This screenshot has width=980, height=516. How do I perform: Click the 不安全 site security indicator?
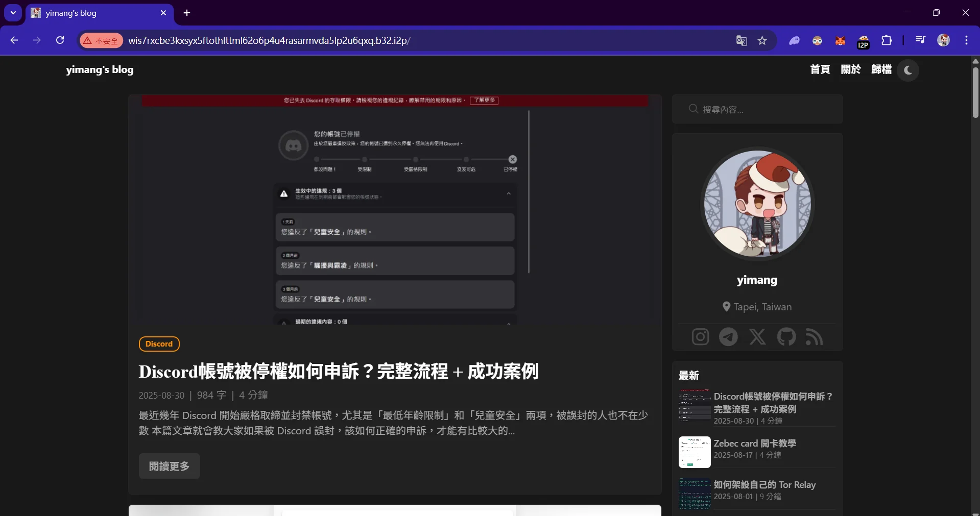coord(101,41)
